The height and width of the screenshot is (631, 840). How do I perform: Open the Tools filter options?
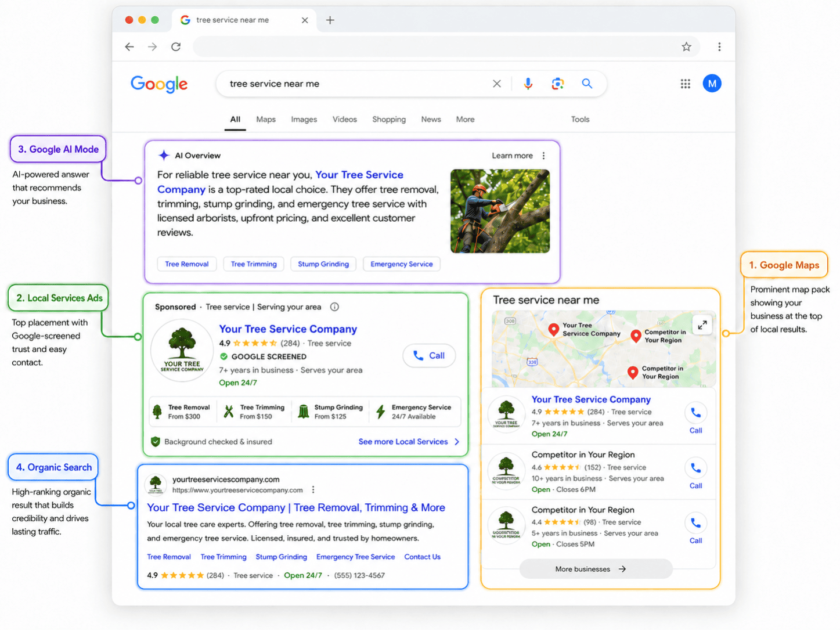581,120
